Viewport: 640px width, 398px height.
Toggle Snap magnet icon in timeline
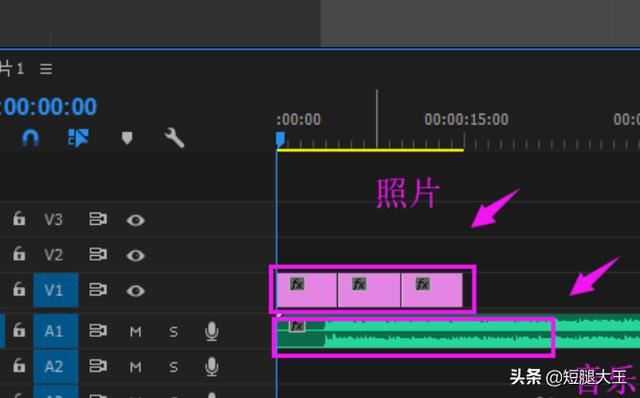point(30,138)
